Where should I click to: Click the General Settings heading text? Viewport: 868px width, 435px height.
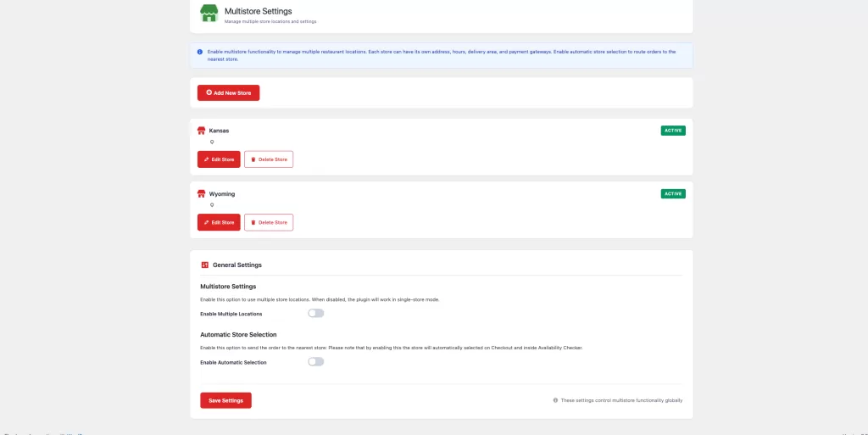[x=237, y=265]
